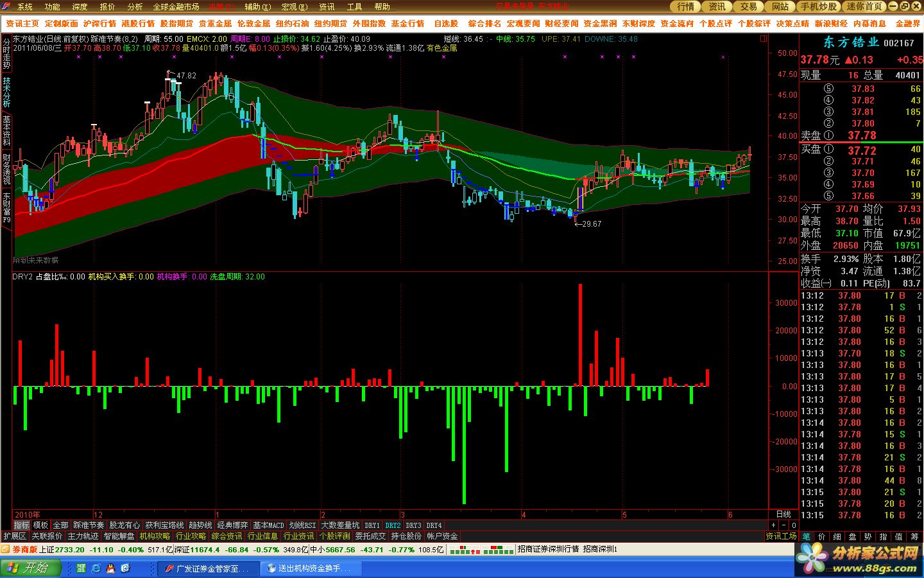Select the 基本资料 side tab
Screen dimensions: 924x578
[6, 130]
